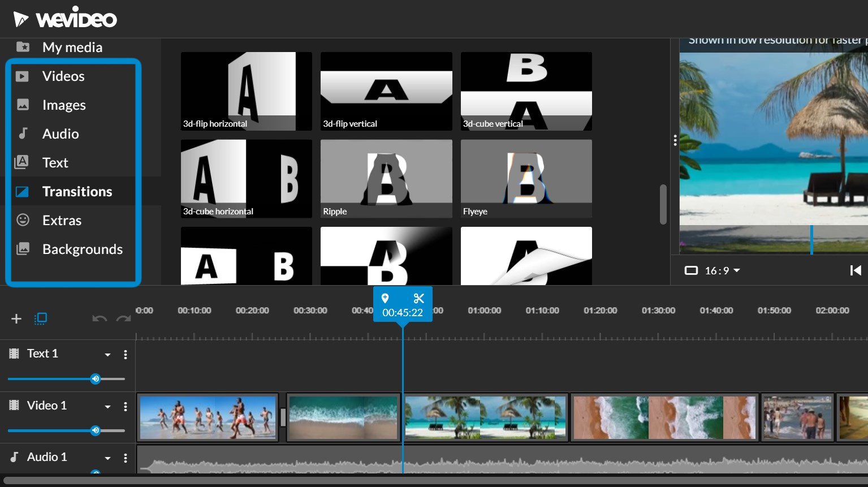Open the Audio 1 track options menu

(126, 458)
